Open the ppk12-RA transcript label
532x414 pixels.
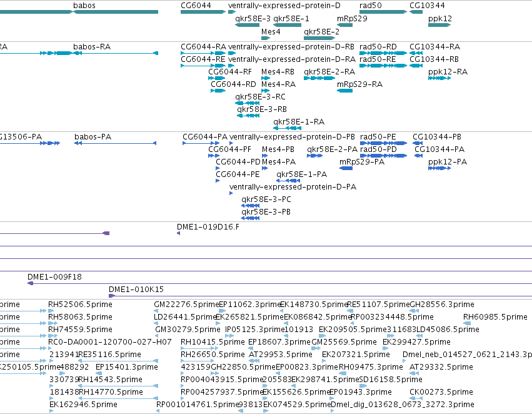click(x=448, y=73)
